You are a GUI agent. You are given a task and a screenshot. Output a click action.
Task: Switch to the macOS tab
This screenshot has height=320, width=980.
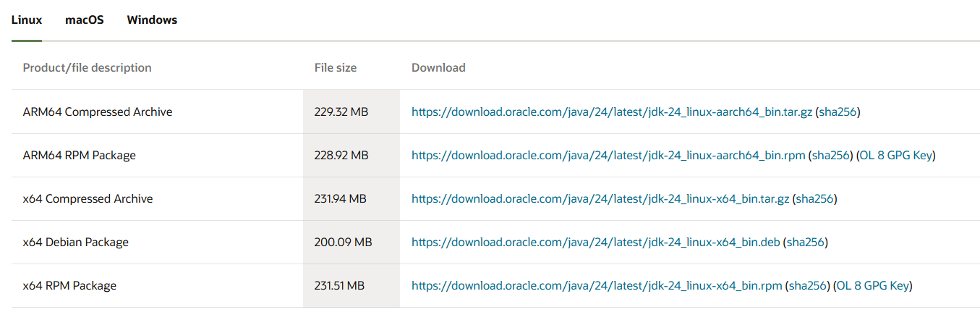click(x=85, y=20)
